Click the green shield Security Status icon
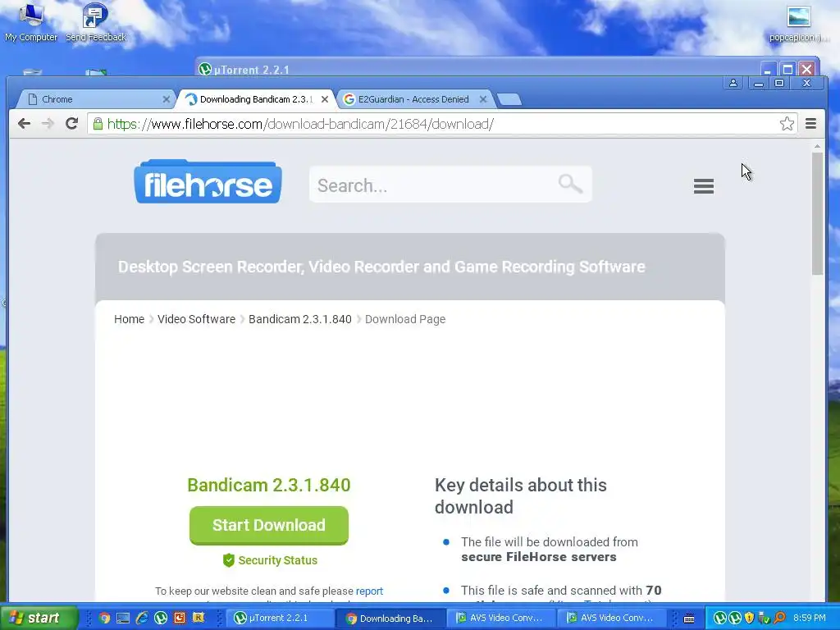 [229, 560]
